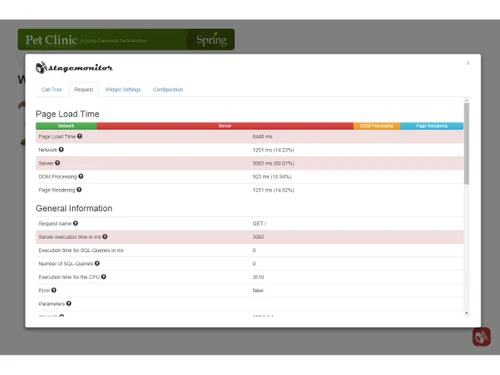The width and height of the screenshot is (500, 375).
Task: Click the help icon next to Error
Action: coord(54,290)
